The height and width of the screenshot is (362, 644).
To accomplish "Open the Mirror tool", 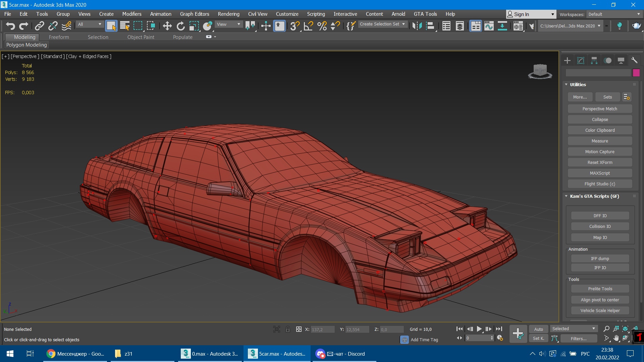I will (x=417, y=26).
